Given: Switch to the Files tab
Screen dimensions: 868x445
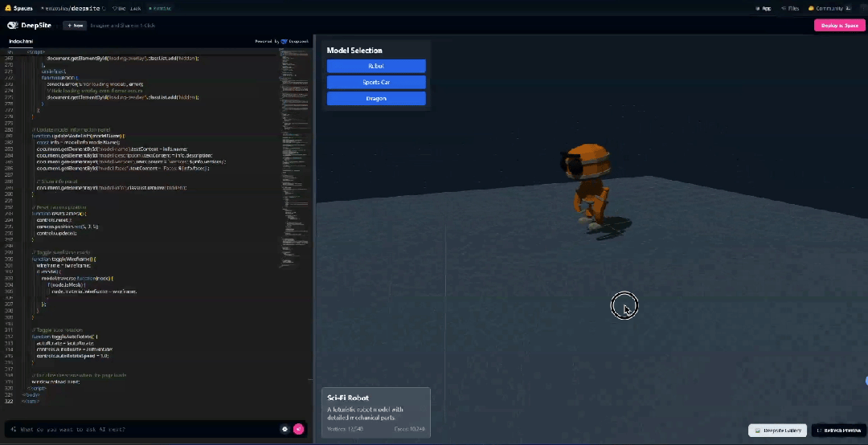Looking at the screenshot, I should coord(790,8).
